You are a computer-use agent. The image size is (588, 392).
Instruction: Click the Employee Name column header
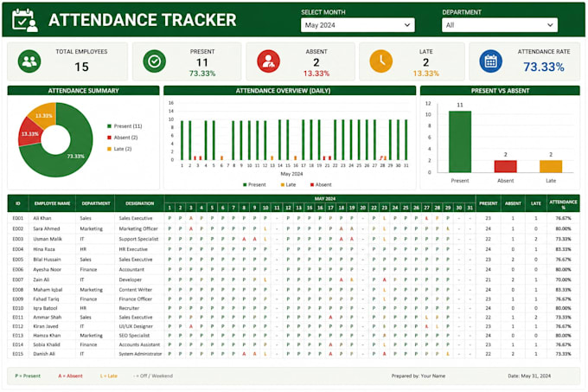point(52,203)
